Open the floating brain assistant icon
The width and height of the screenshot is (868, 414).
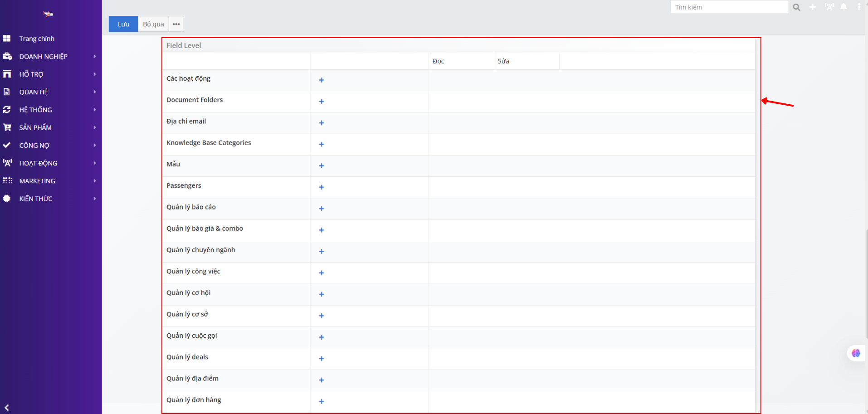[855, 353]
